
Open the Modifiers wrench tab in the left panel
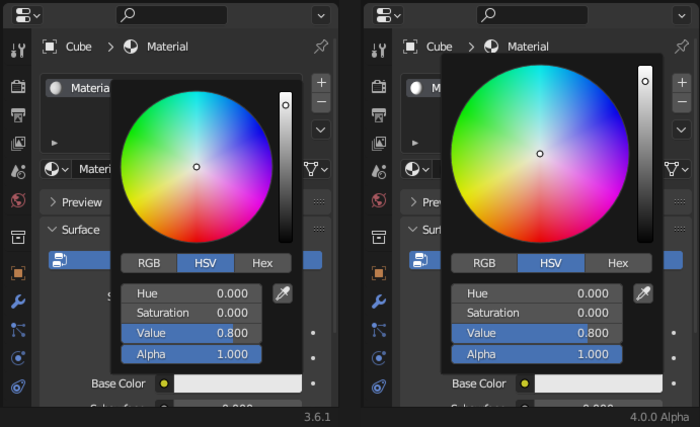[x=18, y=301]
